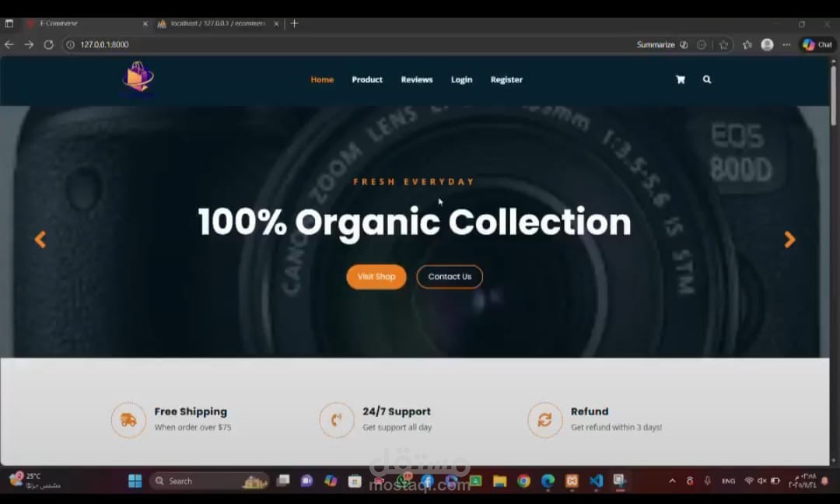
Task: Click the FRESH EVERYDAY subtitle
Action: [414, 181]
